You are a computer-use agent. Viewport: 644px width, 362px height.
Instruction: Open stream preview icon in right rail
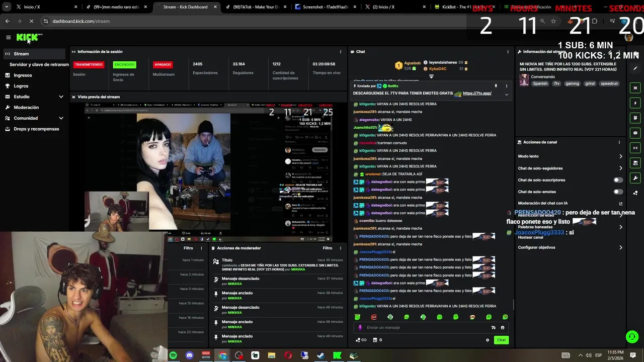pyautogui.click(x=635, y=88)
